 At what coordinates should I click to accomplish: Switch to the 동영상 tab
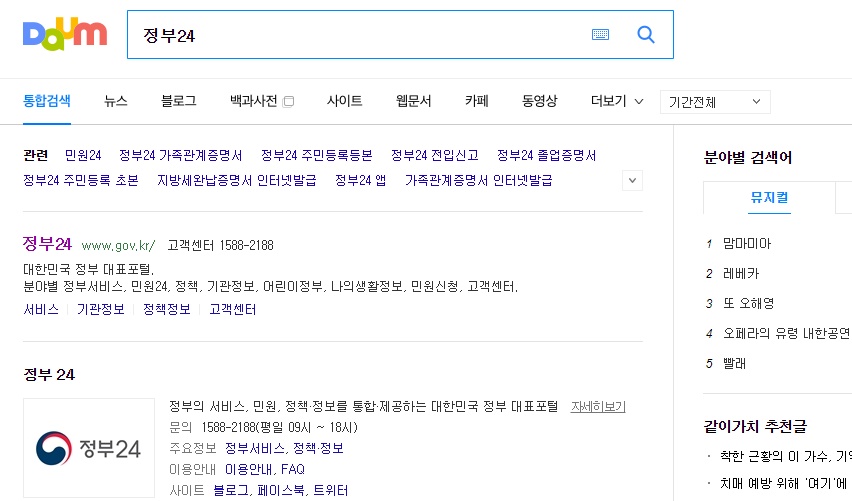click(x=540, y=101)
